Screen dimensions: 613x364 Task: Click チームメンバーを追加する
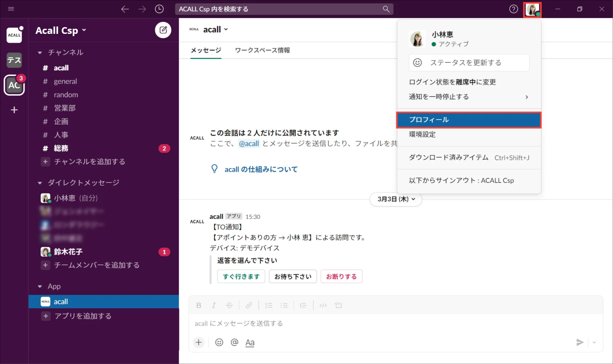[97, 265]
